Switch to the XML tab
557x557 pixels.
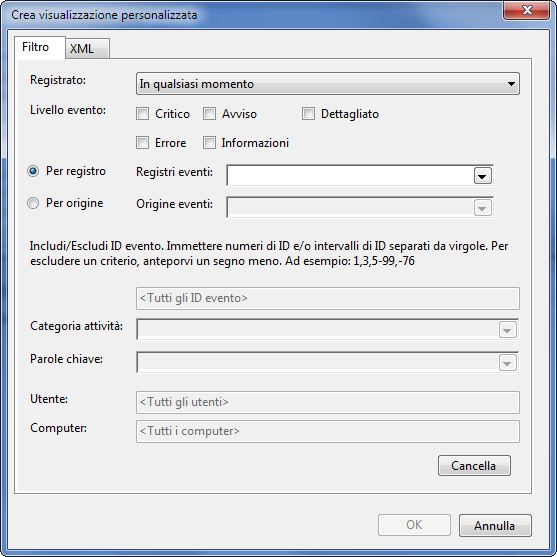coord(87,48)
